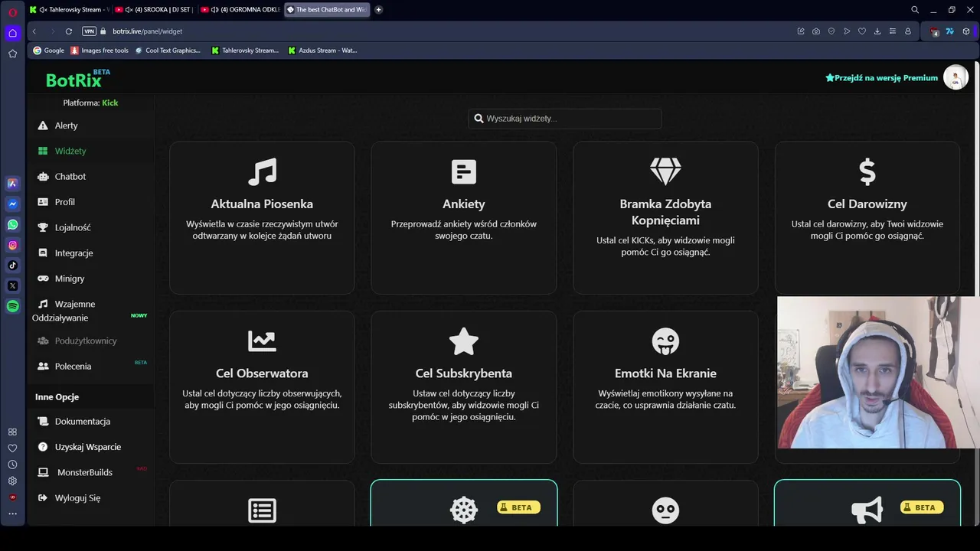
Task: Click the Lojalność trophy icon
Action: click(43, 227)
